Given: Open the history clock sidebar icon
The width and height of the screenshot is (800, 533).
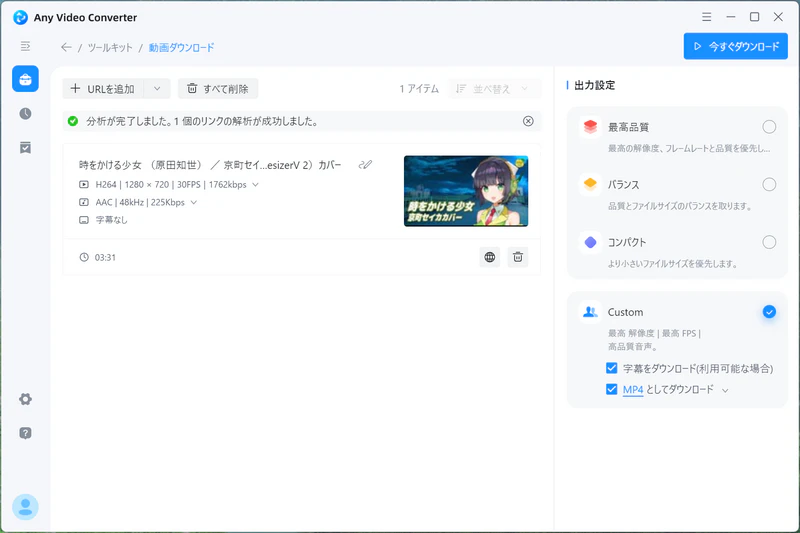Looking at the screenshot, I should 25,113.
